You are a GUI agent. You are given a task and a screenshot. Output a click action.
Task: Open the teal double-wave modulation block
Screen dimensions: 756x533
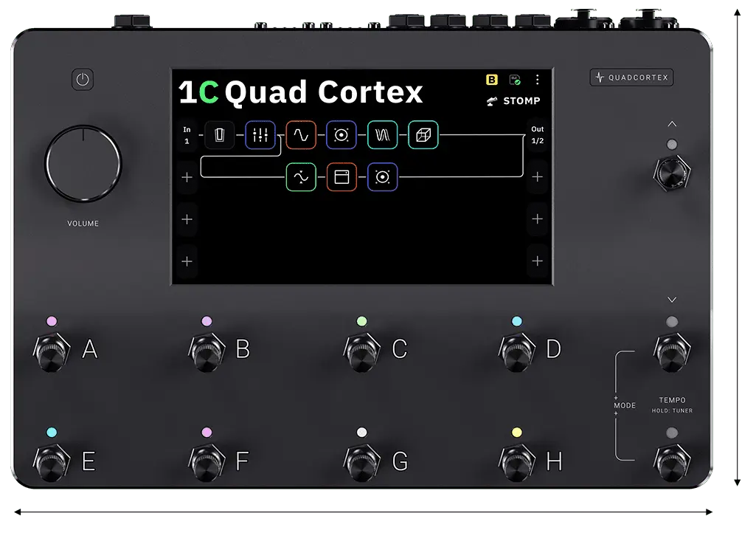[382, 134]
